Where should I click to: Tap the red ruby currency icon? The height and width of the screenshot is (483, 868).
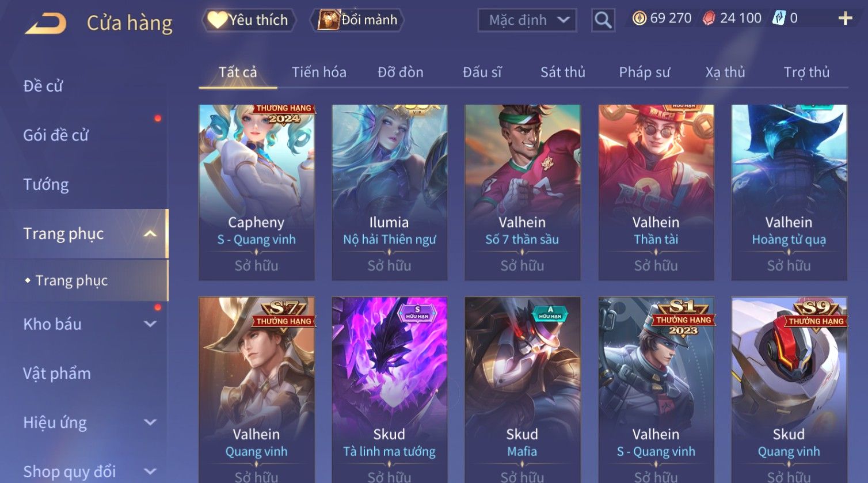709,18
